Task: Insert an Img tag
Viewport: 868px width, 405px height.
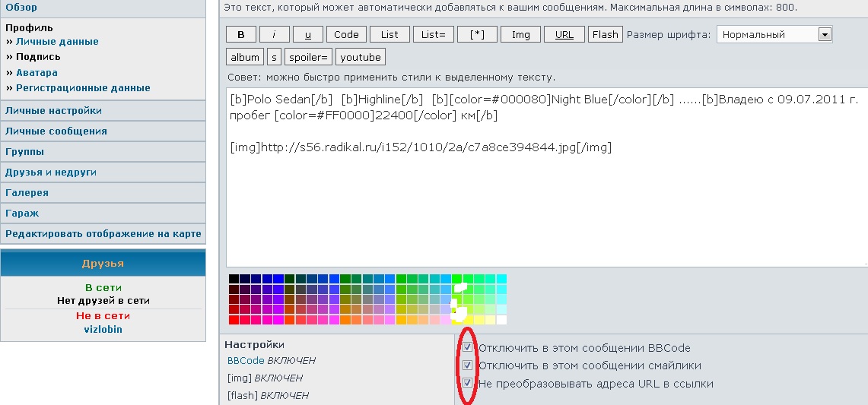Action: click(x=520, y=34)
